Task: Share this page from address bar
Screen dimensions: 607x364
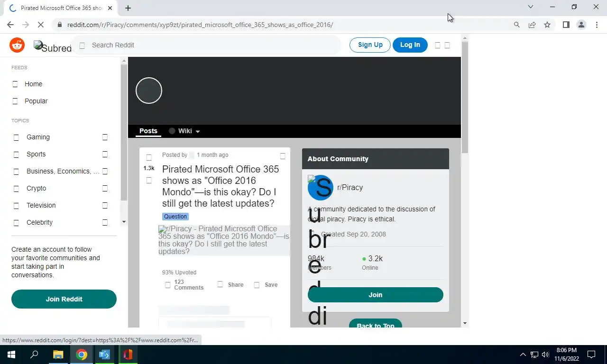Action: click(x=532, y=25)
